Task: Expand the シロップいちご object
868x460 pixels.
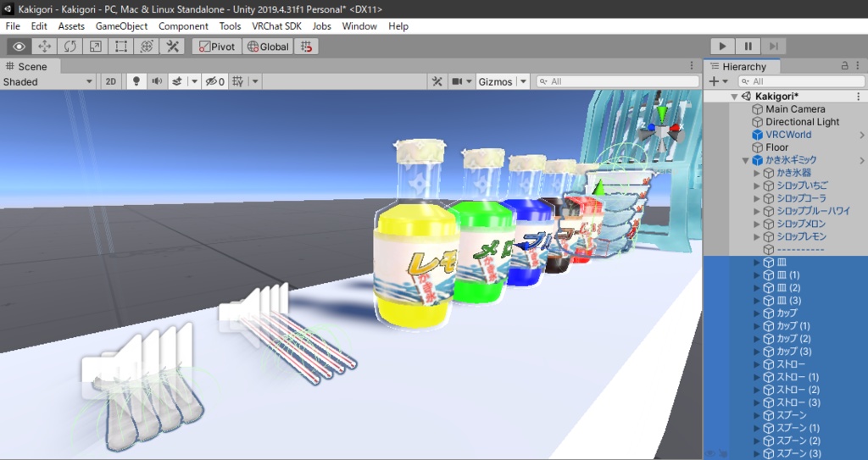Action: tap(757, 186)
